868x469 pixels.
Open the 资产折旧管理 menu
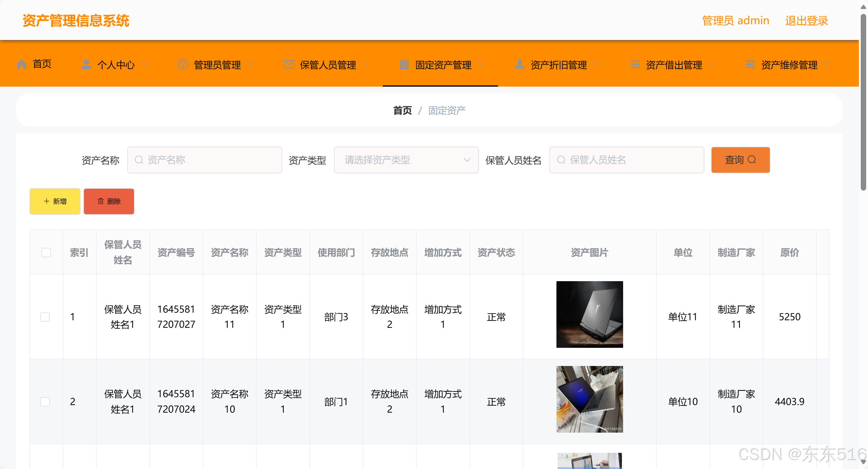point(558,65)
